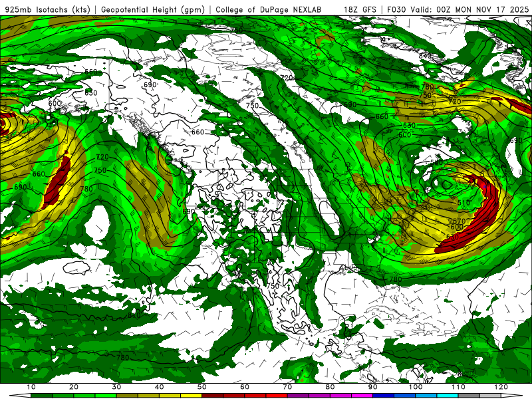Click the legend scale number 80
Image resolution: width=532 pixels, height=399 pixels.
330,387
